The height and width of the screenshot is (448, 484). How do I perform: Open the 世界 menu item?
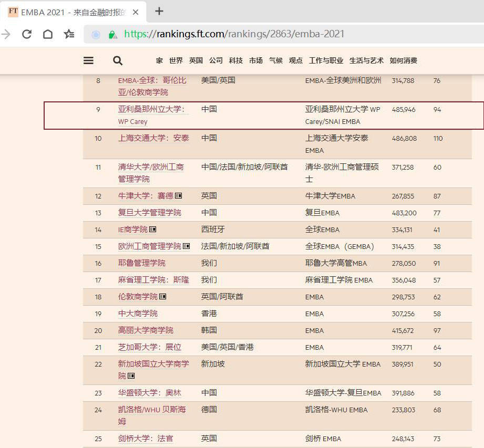[176, 60]
